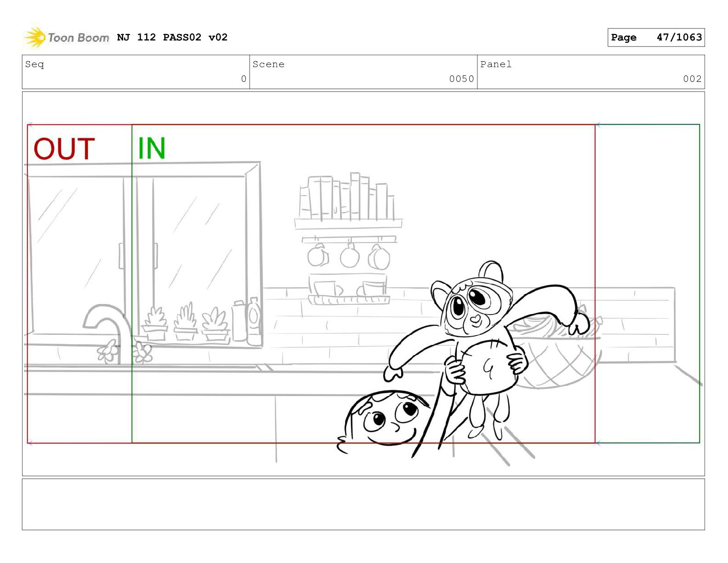Image resolution: width=728 pixels, height=563 pixels.
Task: Click the empty notes box below panel
Action: point(363,504)
